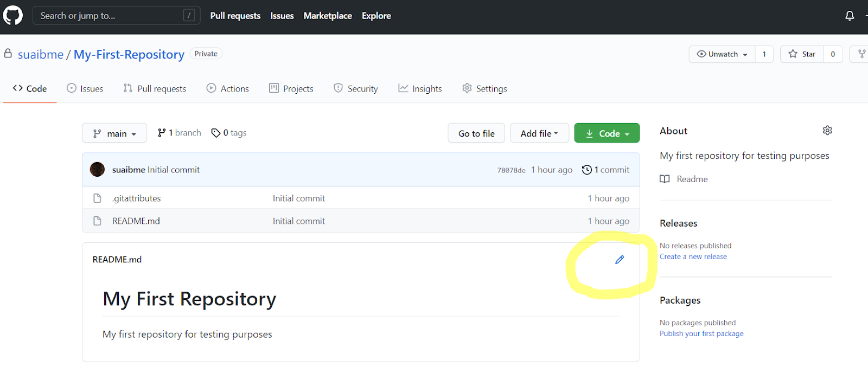Open the Packages heading
The image size is (868, 386).
tap(680, 300)
